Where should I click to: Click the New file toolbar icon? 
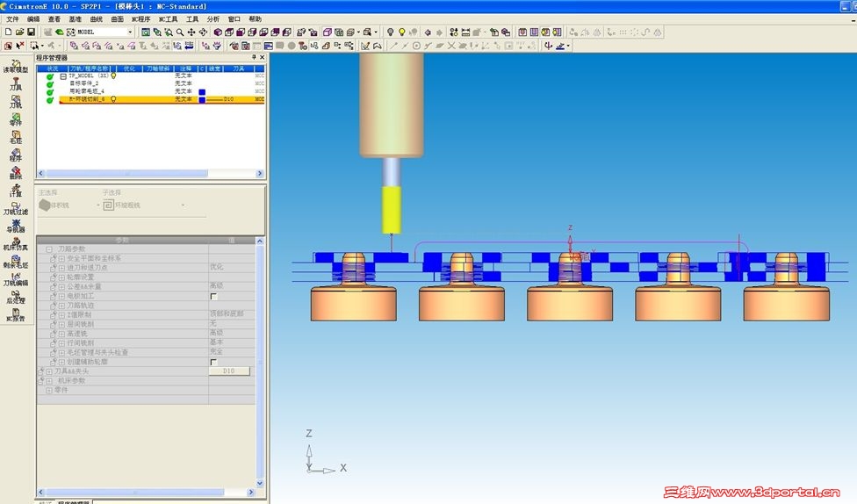click(8, 32)
